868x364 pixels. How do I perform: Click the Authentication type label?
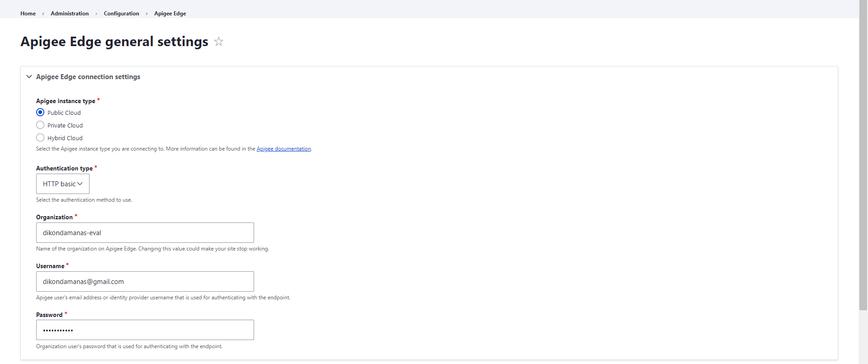(x=64, y=169)
